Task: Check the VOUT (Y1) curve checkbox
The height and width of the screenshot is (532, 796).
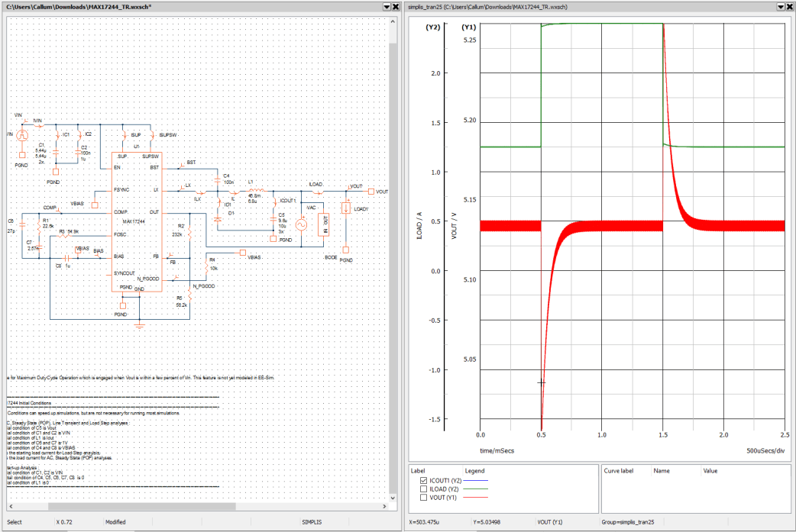Action: point(423,498)
